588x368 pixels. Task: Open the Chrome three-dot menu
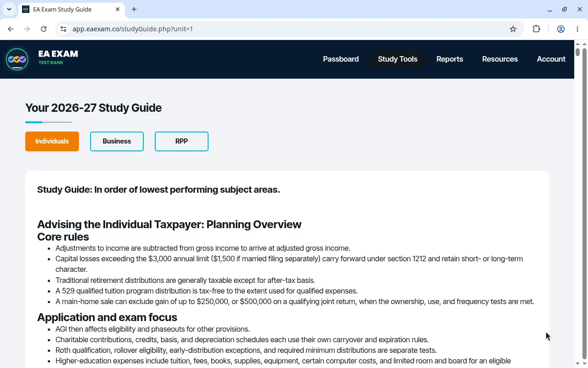point(577,29)
